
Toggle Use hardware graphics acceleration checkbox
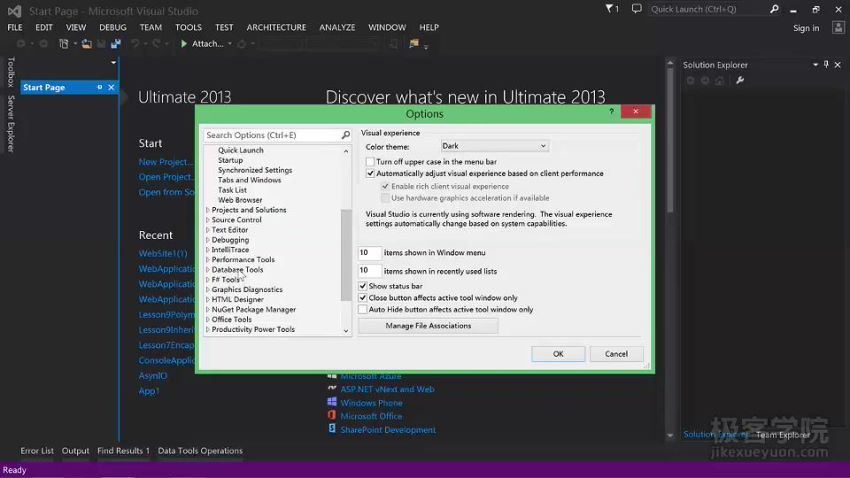point(385,198)
